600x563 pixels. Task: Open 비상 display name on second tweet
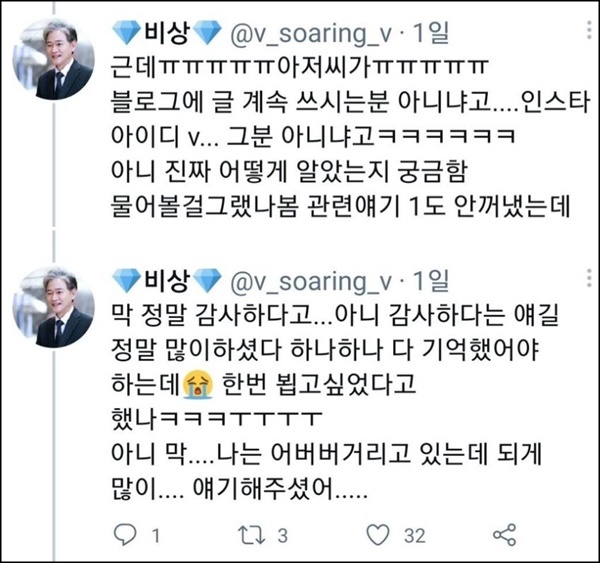point(166,281)
